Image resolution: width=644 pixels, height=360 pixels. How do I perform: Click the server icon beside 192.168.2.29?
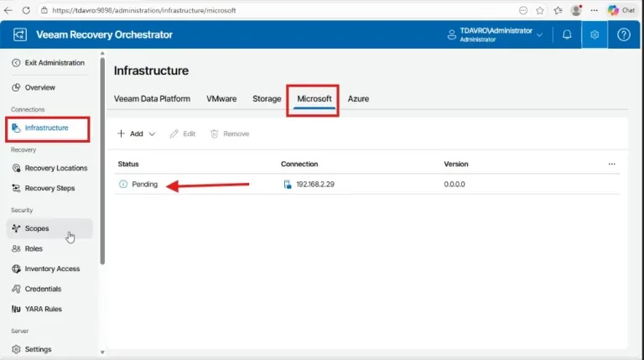pos(288,185)
